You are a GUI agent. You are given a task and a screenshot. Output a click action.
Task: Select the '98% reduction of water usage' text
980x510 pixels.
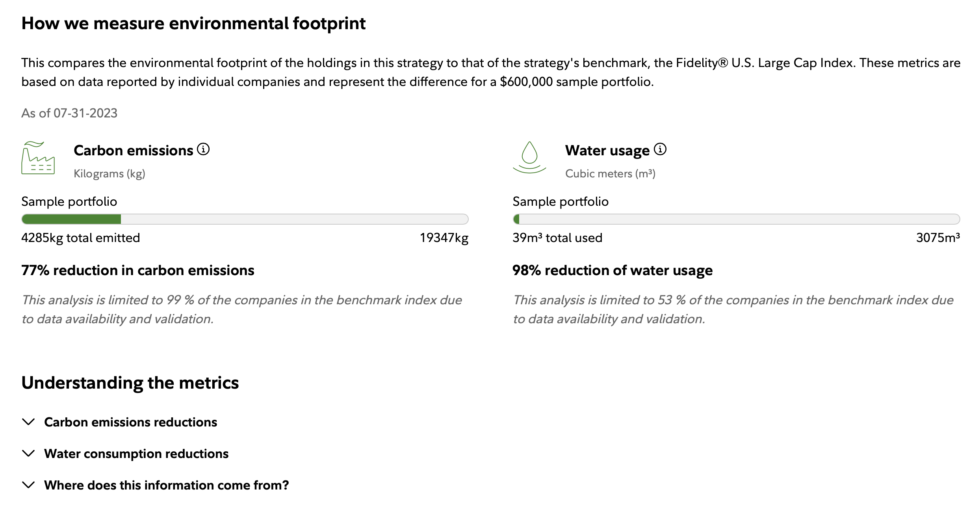[x=612, y=270]
